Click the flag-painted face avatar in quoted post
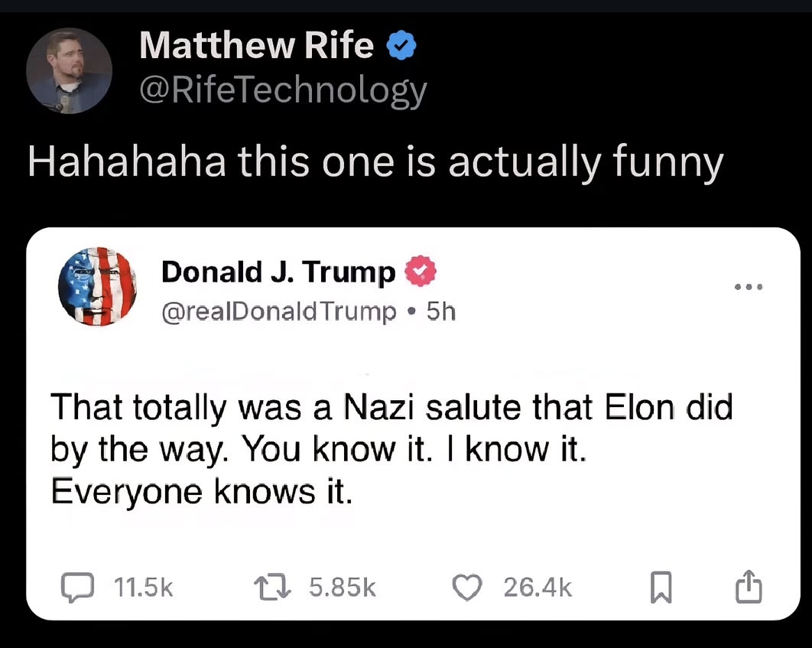The width and height of the screenshot is (812, 648). pos(97,287)
